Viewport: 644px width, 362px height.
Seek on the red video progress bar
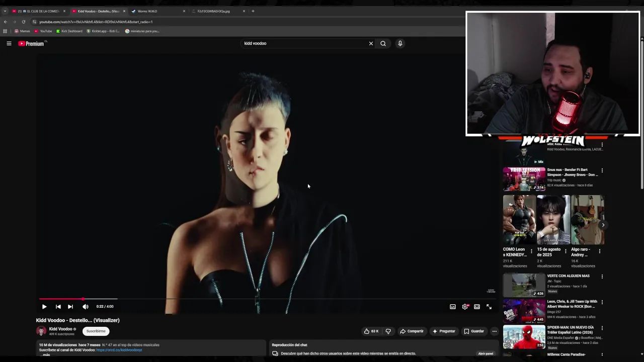pos(267,299)
